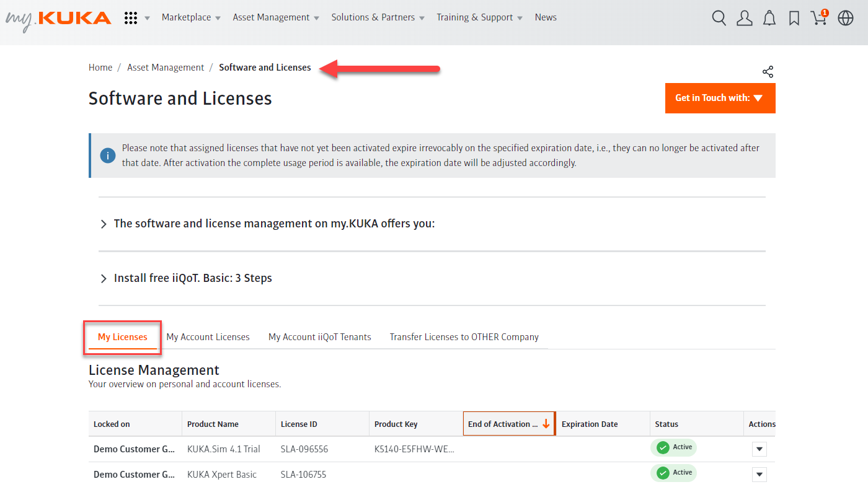Expand Install free iiQoT Basic section
The image size is (868, 487).
pos(186,278)
